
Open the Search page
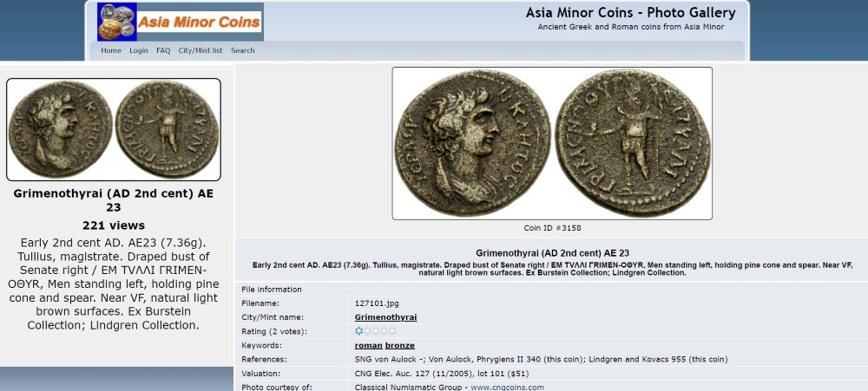tap(242, 50)
